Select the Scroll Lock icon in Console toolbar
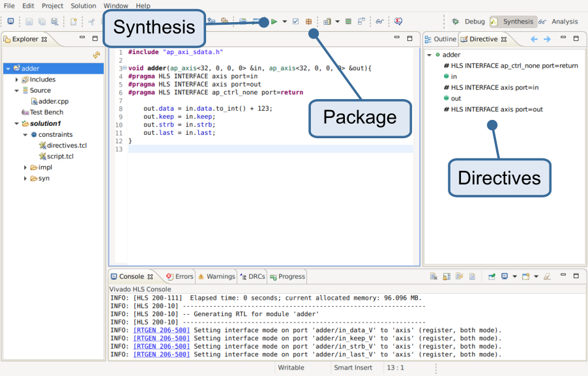 click(x=445, y=276)
